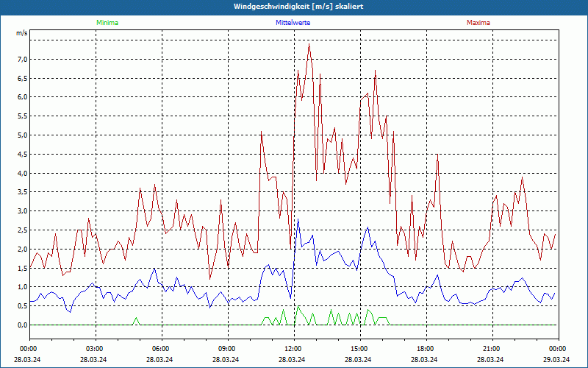Select the 15:00 time label on the x-axis
The image size is (588, 368).
(x=359, y=349)
